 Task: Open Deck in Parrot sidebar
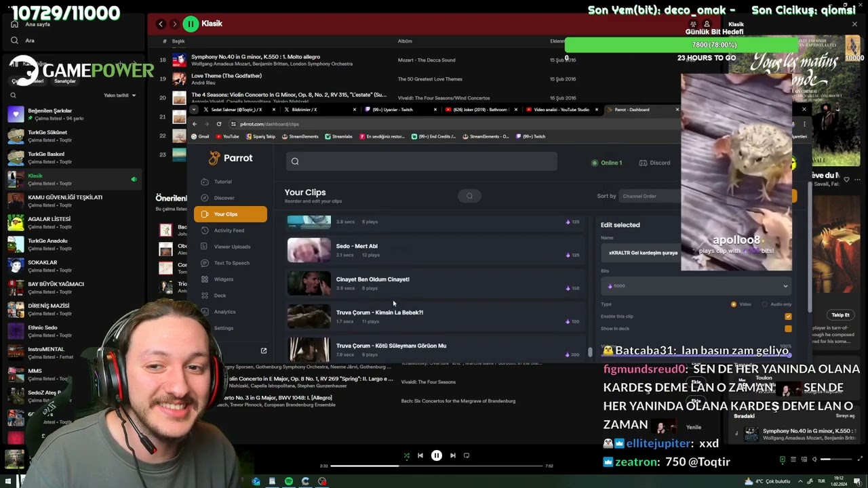[220, 296]
